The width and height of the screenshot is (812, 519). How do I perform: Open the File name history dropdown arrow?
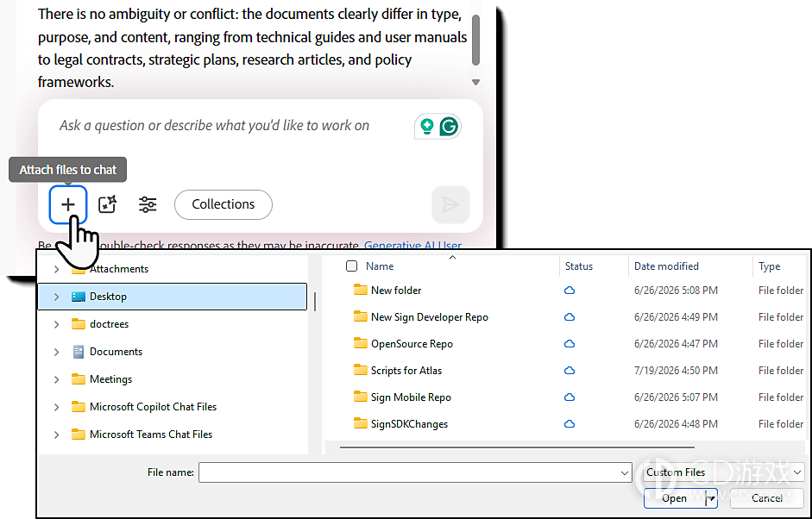pos(624,472)
